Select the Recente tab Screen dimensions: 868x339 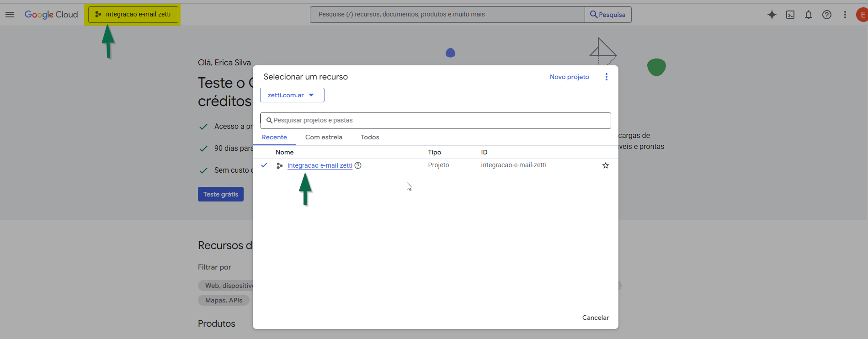click(x=274, y=137)
